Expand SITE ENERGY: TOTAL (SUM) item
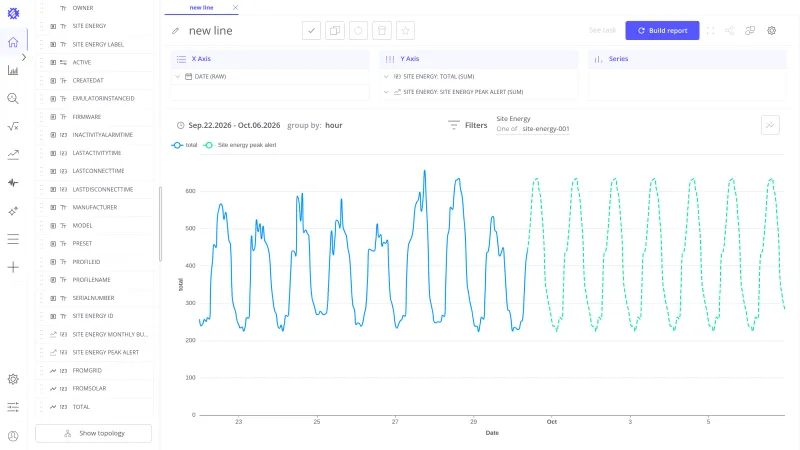This screenshot has width=800, height=450. 386,77
